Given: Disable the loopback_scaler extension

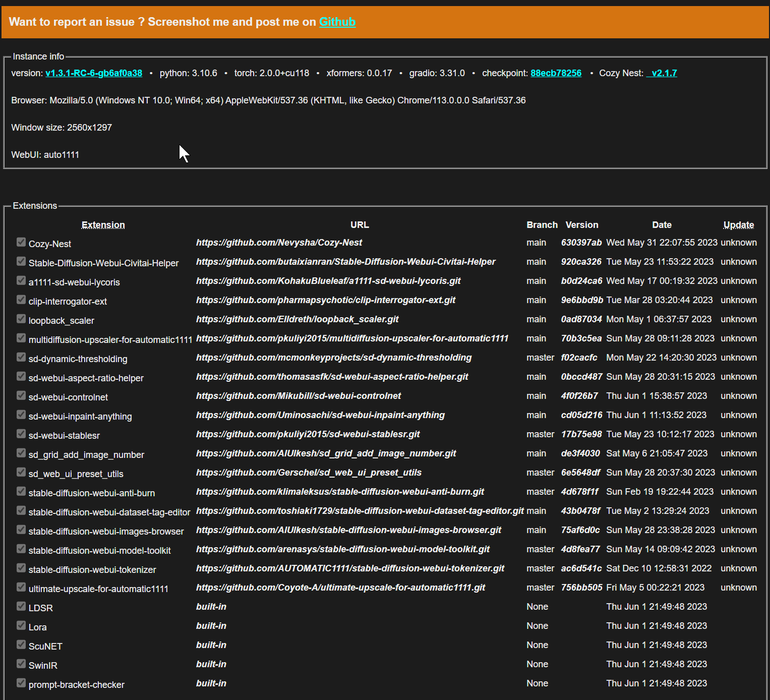Looking at the screenshot, I should pos(21,319).
